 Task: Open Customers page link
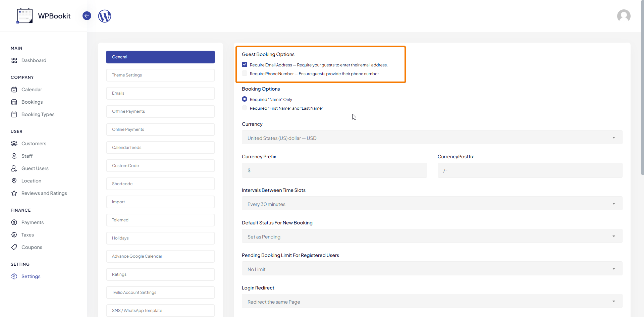[x=34, y=144]
